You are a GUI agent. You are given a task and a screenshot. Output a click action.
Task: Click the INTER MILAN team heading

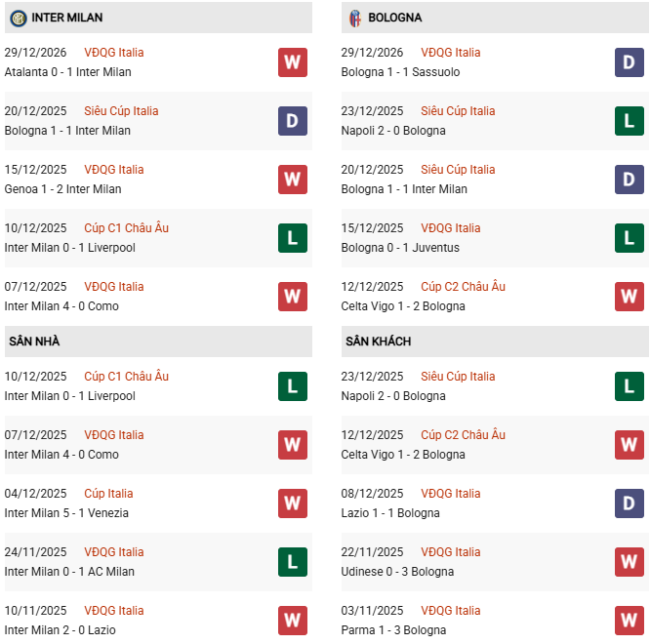pyautogui.click(x=66, y=18)
